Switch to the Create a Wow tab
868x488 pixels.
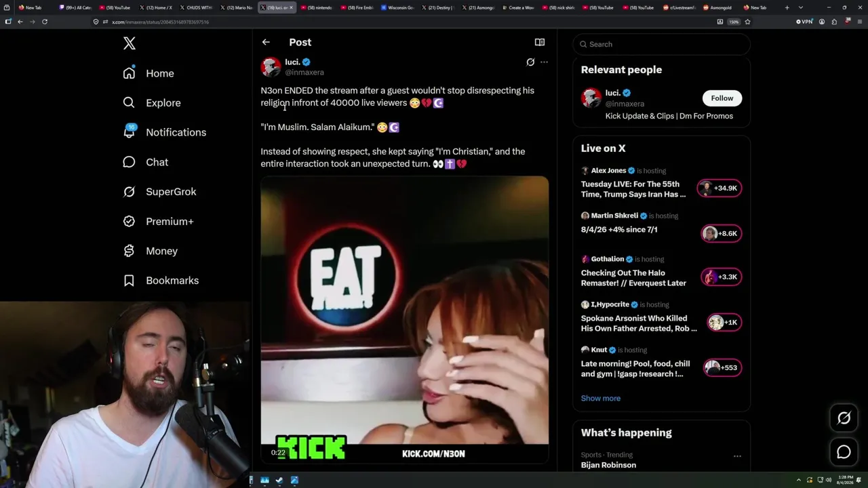[517, 7]
